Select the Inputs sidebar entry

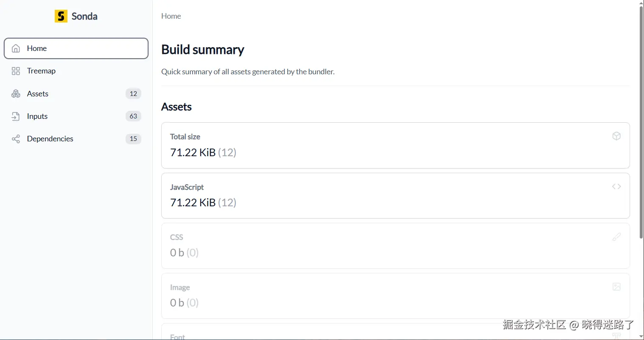[x=37, y=116]
